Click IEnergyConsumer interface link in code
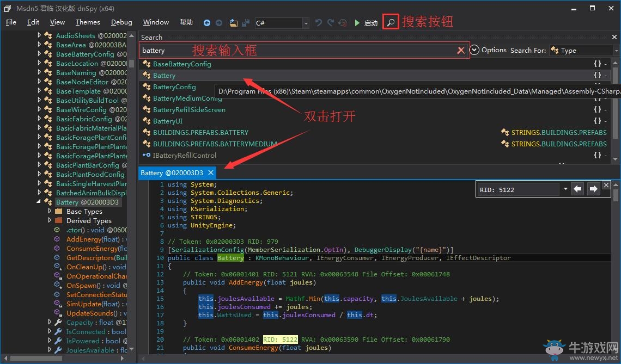The image size is (621, 364). pyautogui.click(x=345, y=257)
